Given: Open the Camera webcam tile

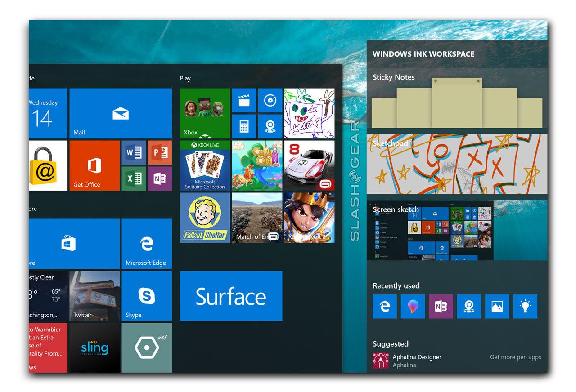Looking at the screenshot, I should pos(270,126).
